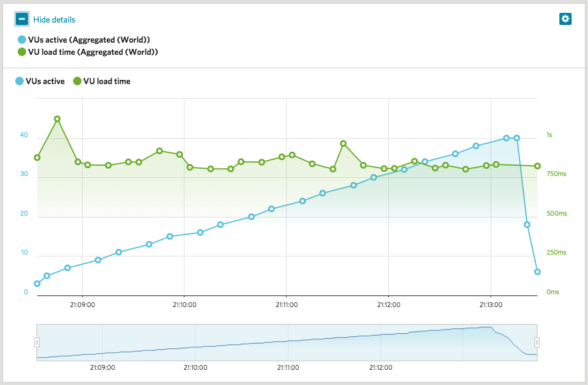Click the 40 left axis label
The height and width of the screenshot is (385, 588).
[x=24, y=135]
